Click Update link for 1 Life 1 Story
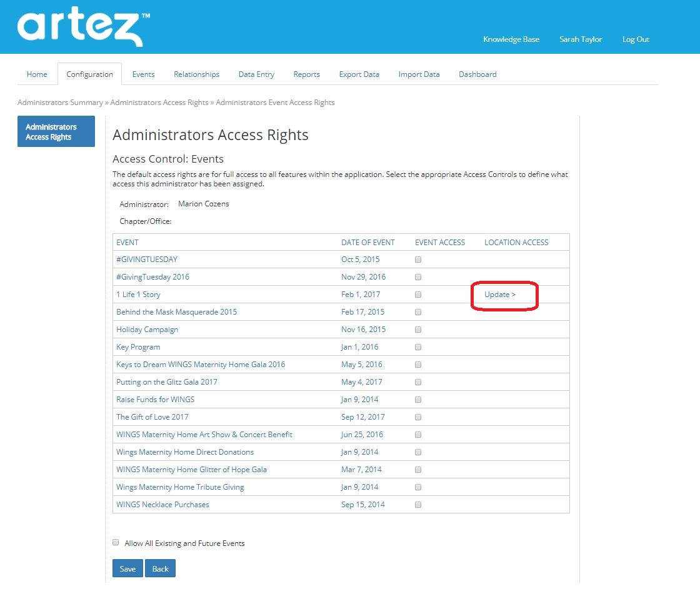This screenshot has height=596, width=700. click(500, 295)
